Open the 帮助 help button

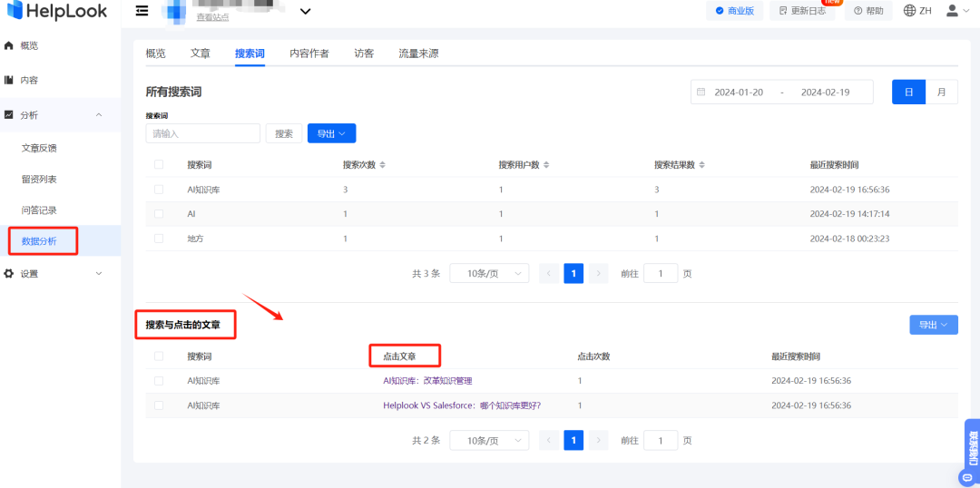point(868,11)
